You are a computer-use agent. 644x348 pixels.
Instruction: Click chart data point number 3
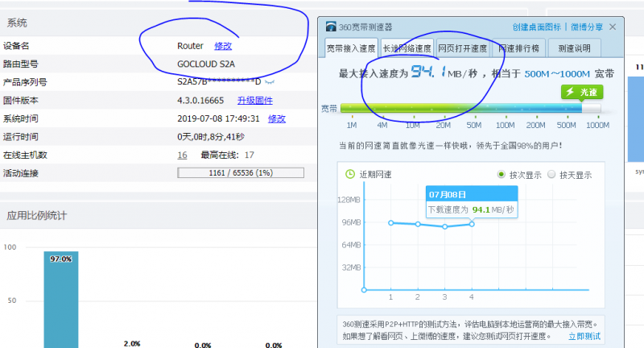(445, 227)
